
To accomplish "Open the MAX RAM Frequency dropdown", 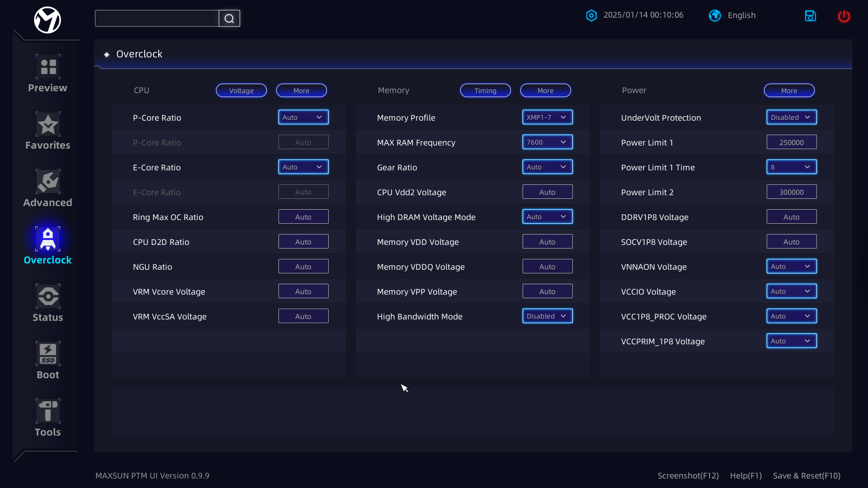I will pyautogui.click(x=547, y=142).
